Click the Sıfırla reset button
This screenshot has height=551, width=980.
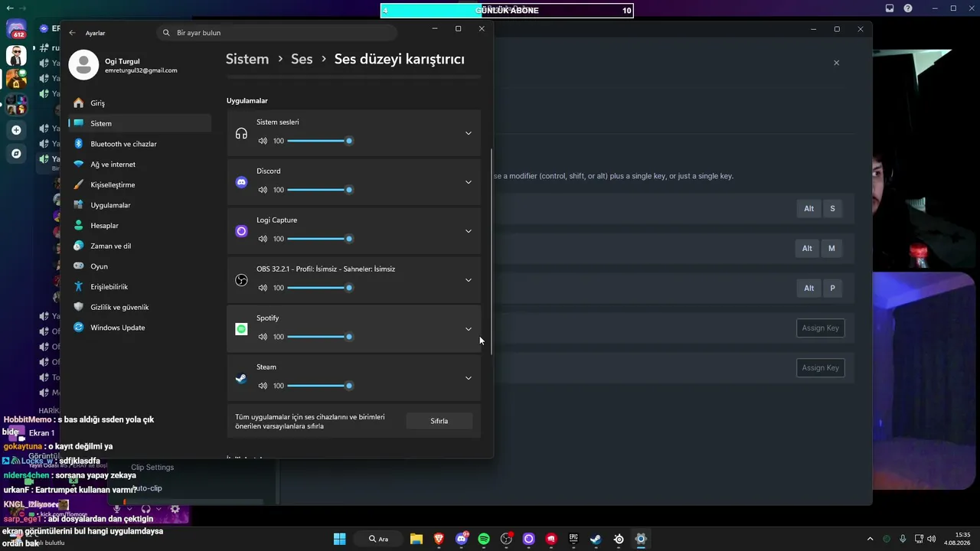pyautogui.click(x=439, y=421)
